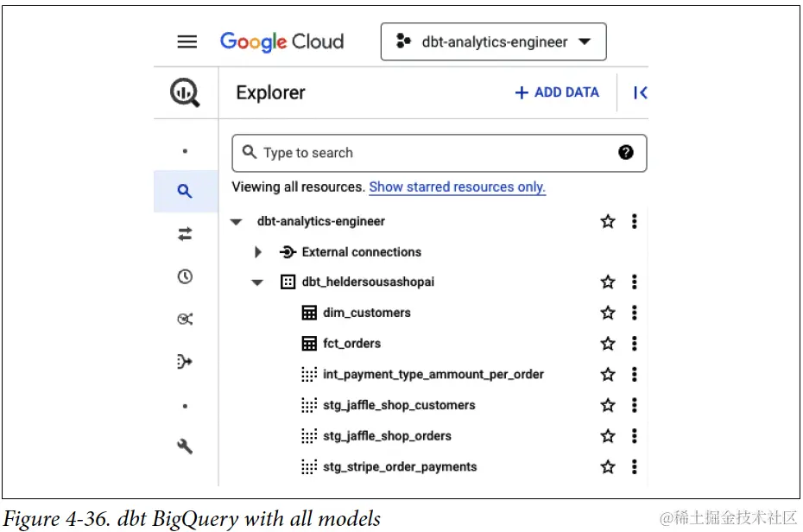Viewport: 803px width, 532px height.
Task: Click the ADD DATA button
Action: pyautogui.click(x=557, y=92)
